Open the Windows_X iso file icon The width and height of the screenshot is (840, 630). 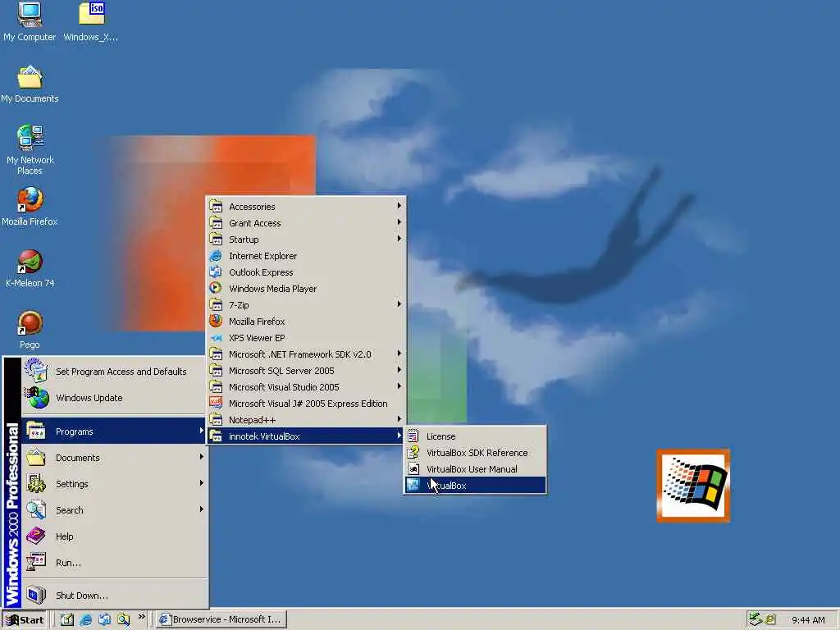(x=91, y=21)
